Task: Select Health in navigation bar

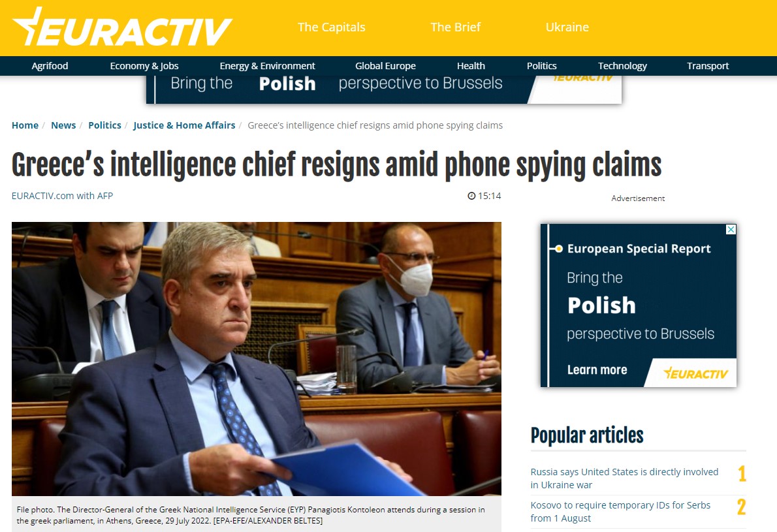Action: [x=471, y=66]
